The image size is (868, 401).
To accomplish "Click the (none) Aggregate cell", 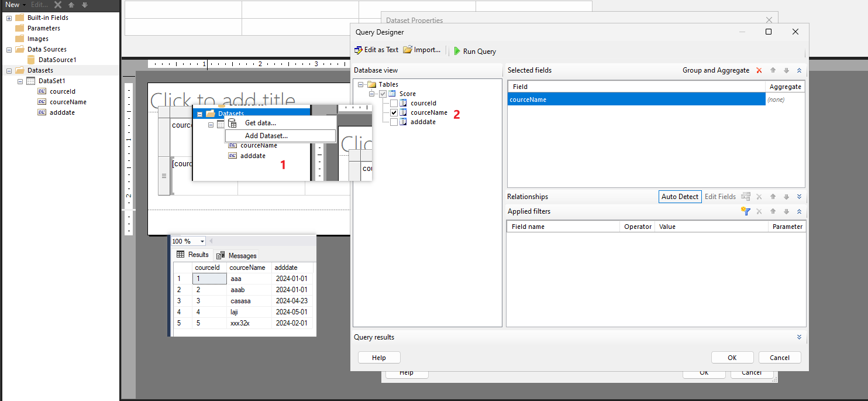I will (x=785, y=100).
